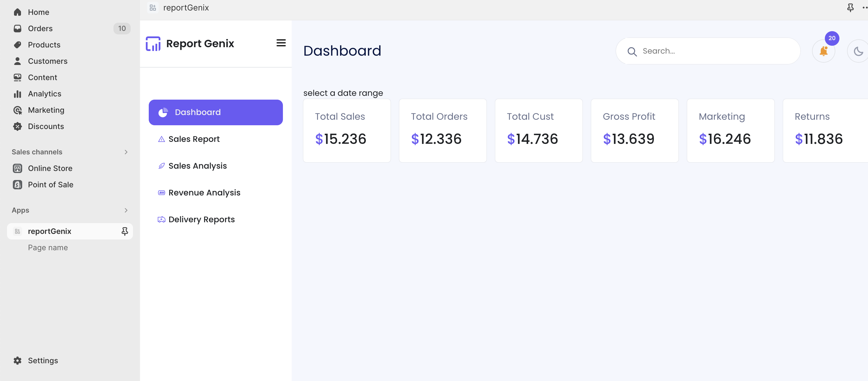
Task: Open the Analytics bar chart icon
Action: (17, 94)
